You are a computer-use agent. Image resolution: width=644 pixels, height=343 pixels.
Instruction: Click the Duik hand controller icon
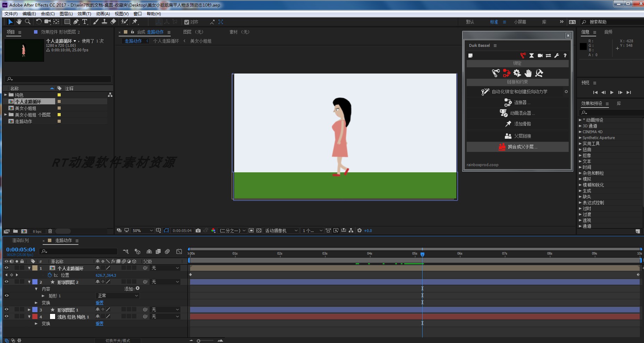click(528, 73)
